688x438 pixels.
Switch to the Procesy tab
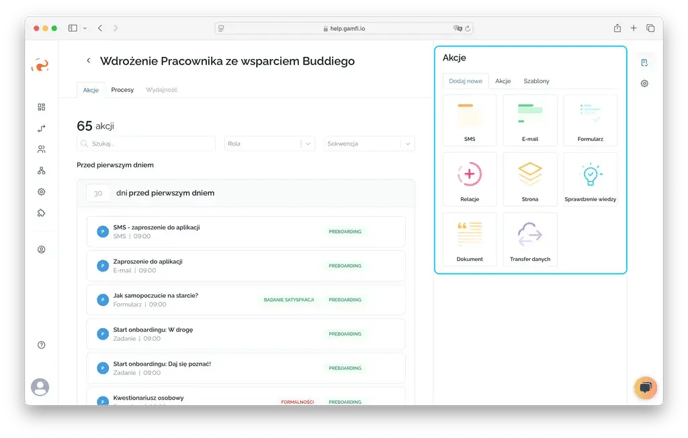(122, 90)
